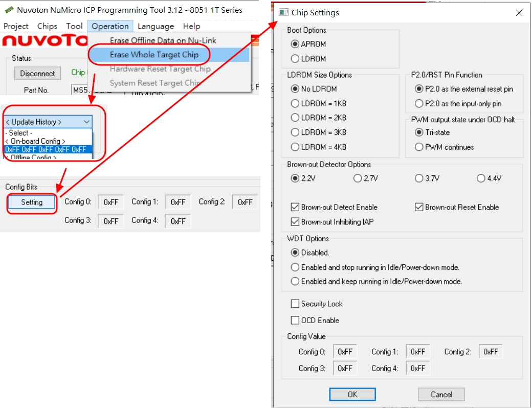Cancel the Chip Settings dialog
The image size is (532, 408).
441,394
